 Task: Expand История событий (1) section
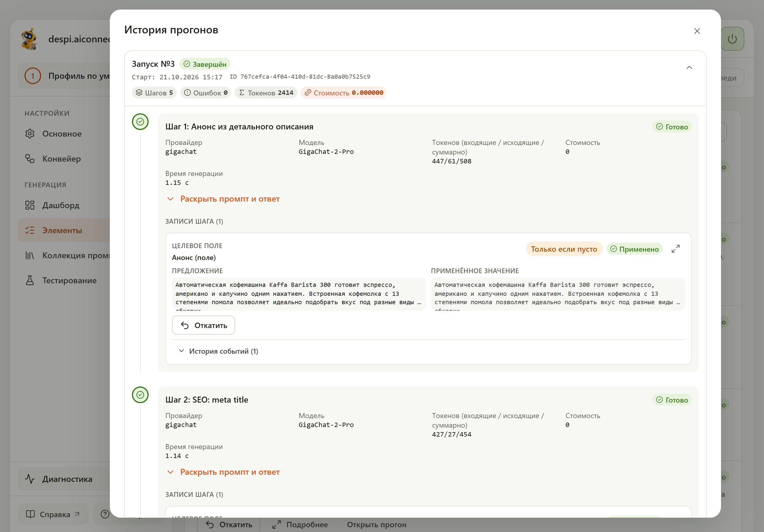(x=219, y=351)
